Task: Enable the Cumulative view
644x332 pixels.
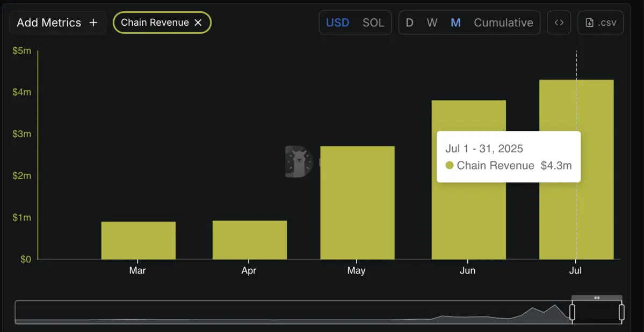Action: tap(503, 23)
